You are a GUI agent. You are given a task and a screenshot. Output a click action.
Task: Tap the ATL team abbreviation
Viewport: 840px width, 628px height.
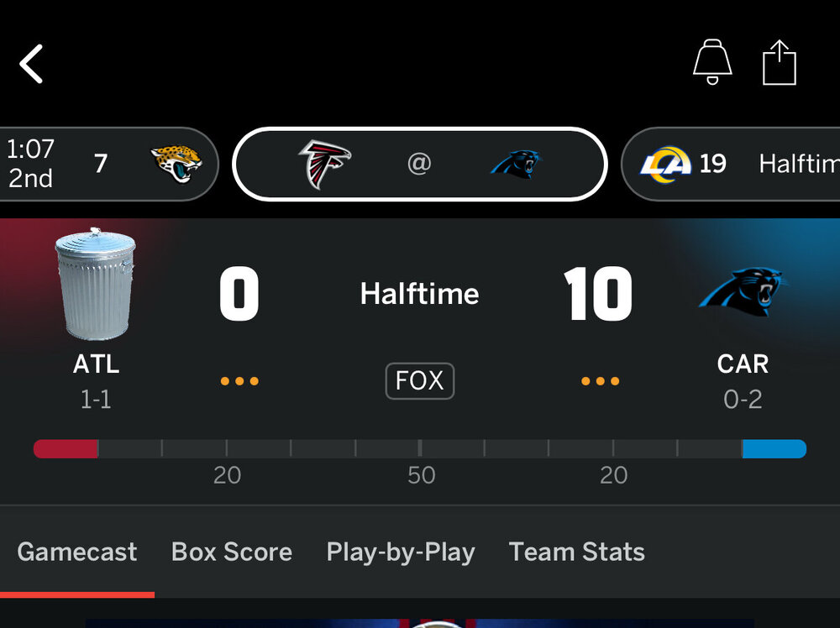point(96,364)
